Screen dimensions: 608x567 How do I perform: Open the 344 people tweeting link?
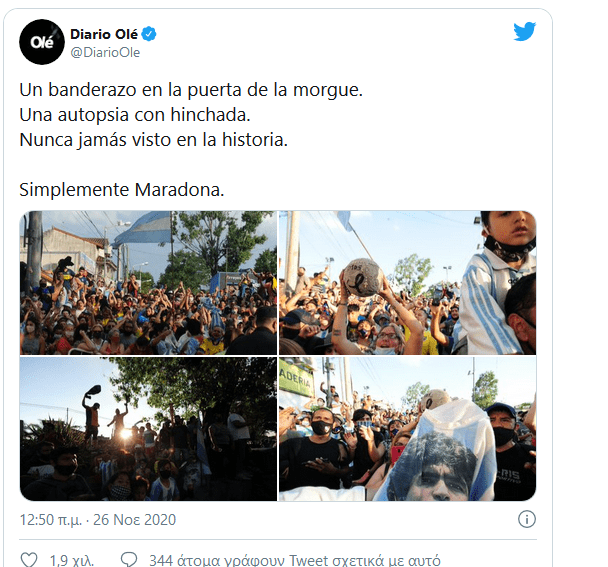pyautogui.click(x=295, y=560)
